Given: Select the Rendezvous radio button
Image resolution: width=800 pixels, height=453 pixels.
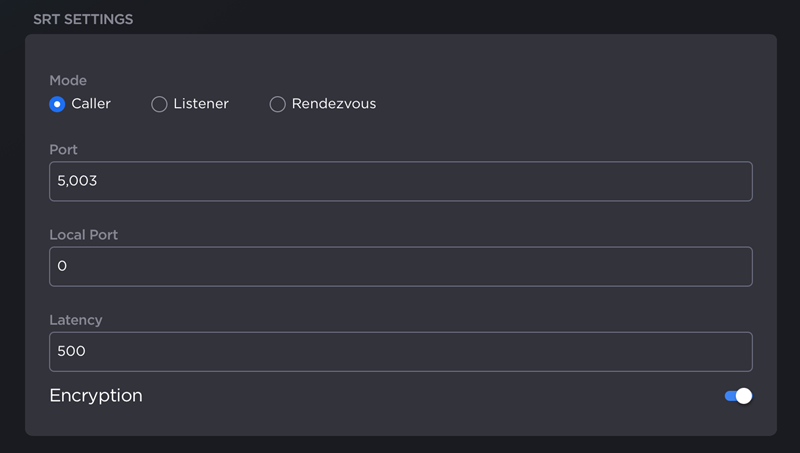Looking at the screenshot, I should tap(278, 104).
